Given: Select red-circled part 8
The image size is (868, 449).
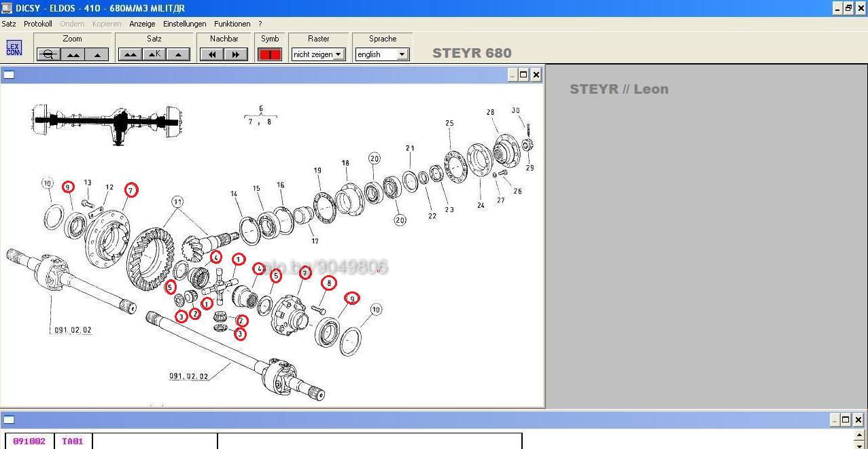Looking at the screenshot, I should [329, 283].
